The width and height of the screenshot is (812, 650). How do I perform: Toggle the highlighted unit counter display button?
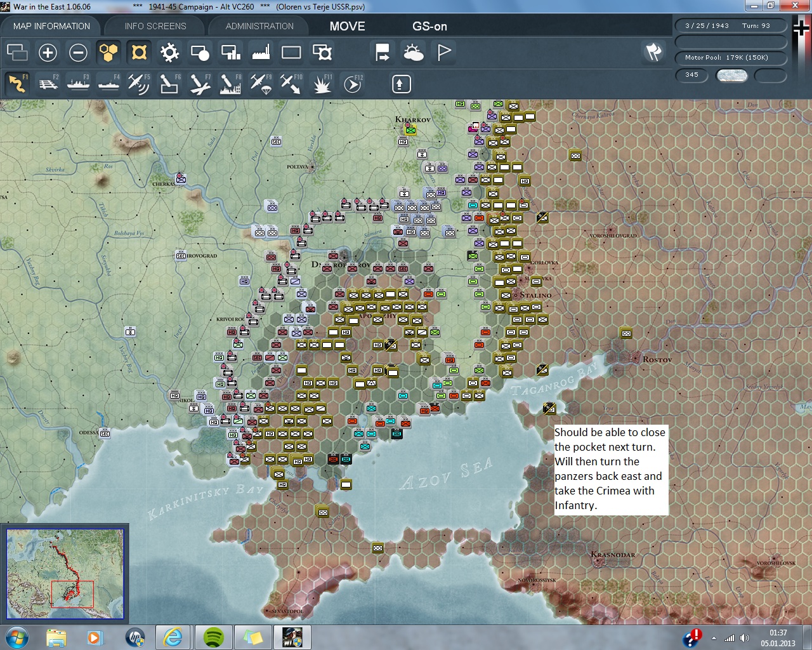(x=139, y=53)
